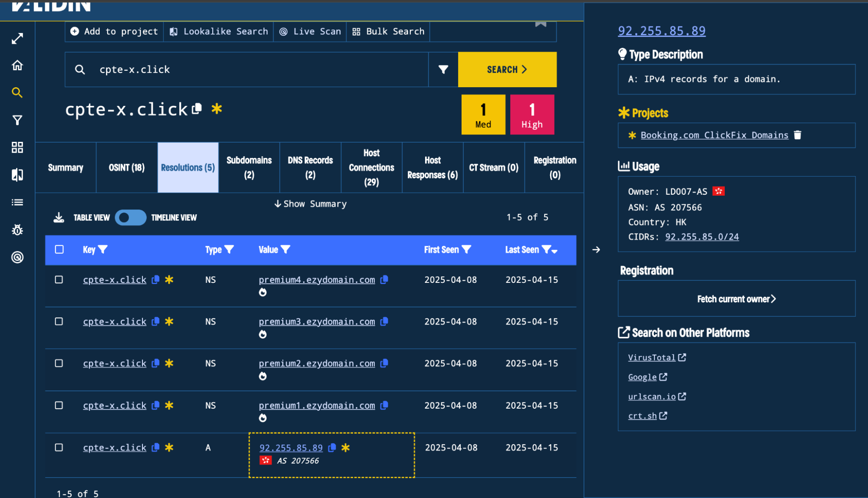Open the bug sidebar icon

(x=17, y=230)
